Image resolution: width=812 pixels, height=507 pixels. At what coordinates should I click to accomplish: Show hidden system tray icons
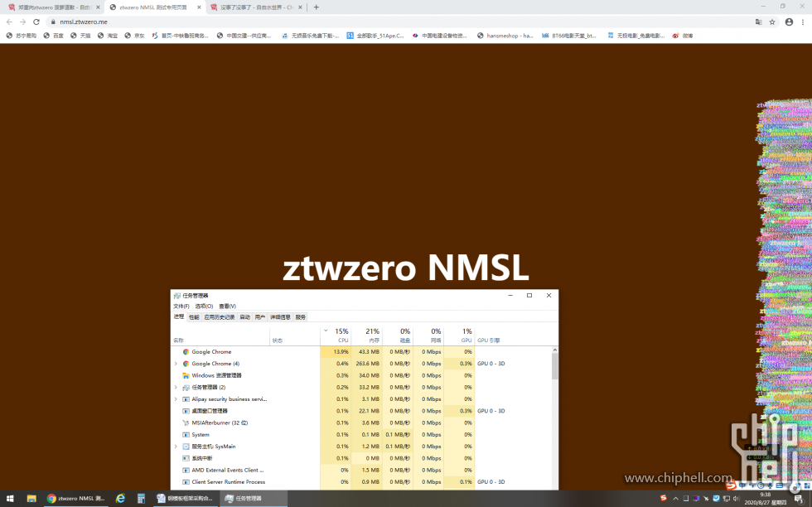pyautogui.click(x=675, y=499)
